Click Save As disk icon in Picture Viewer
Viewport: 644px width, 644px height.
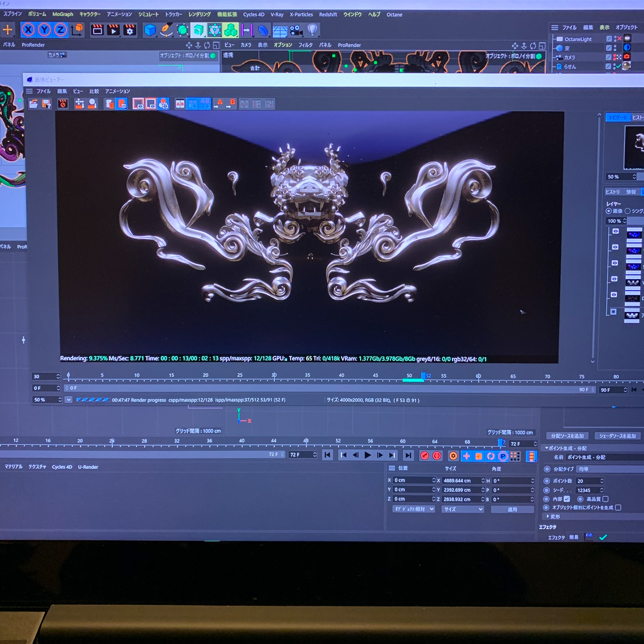point(46,104)
